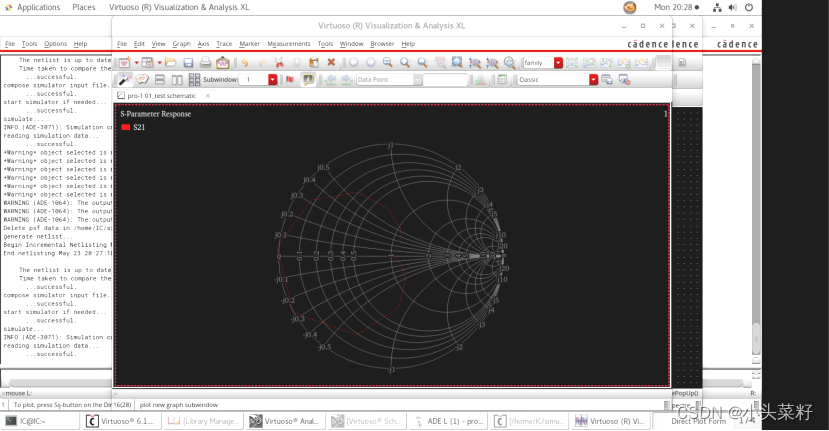The width and height of the screenshot is (829, 431).
Task: Switch to IC@IC terminal in taskbar
Action: tap(41, 421)
